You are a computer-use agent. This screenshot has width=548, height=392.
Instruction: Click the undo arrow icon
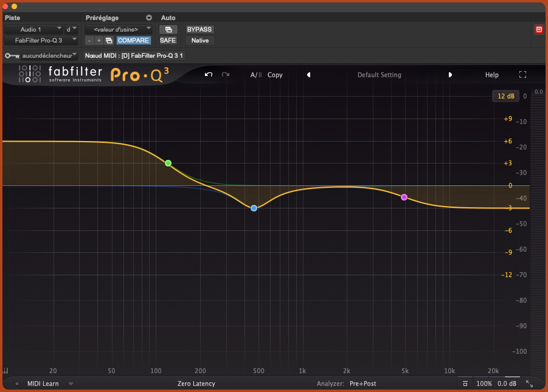(x=209, y=75)
